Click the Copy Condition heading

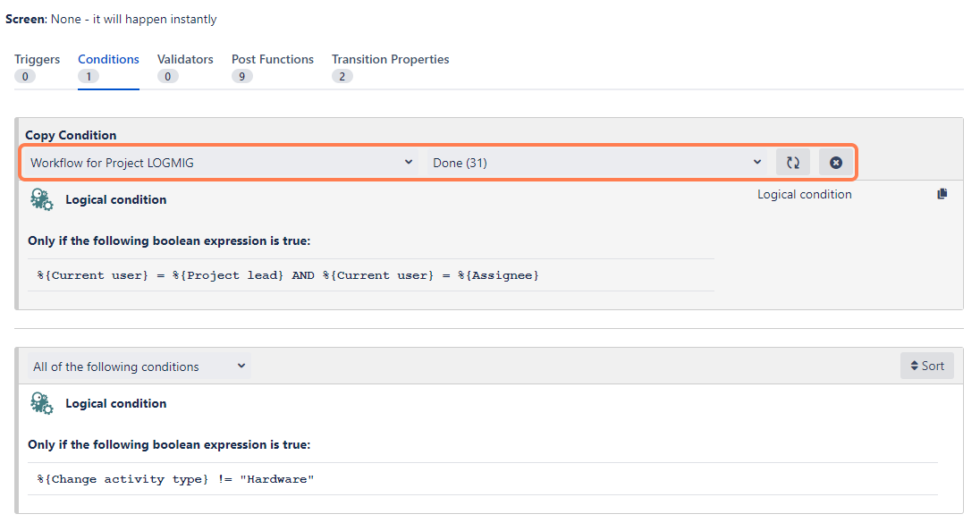(71, 135)
